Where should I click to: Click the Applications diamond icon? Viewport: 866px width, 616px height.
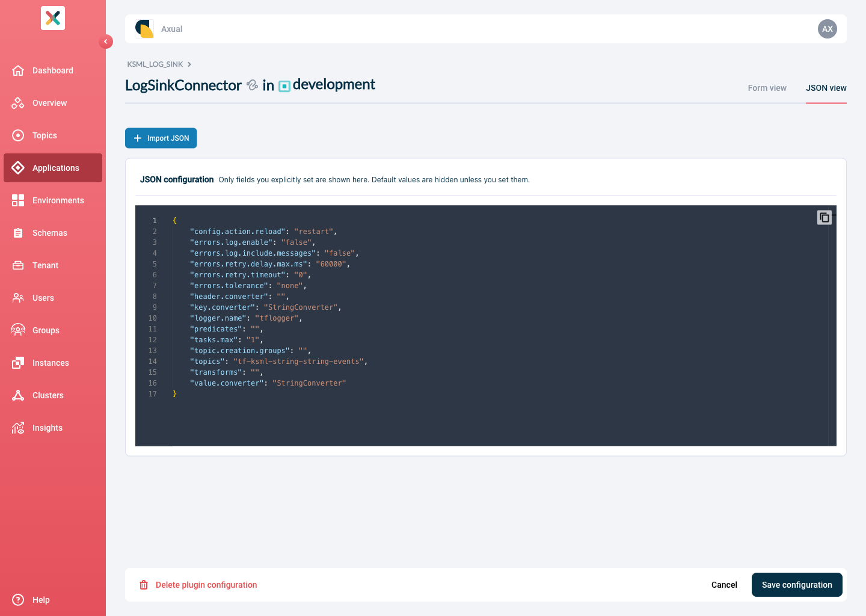pos(18,168)
